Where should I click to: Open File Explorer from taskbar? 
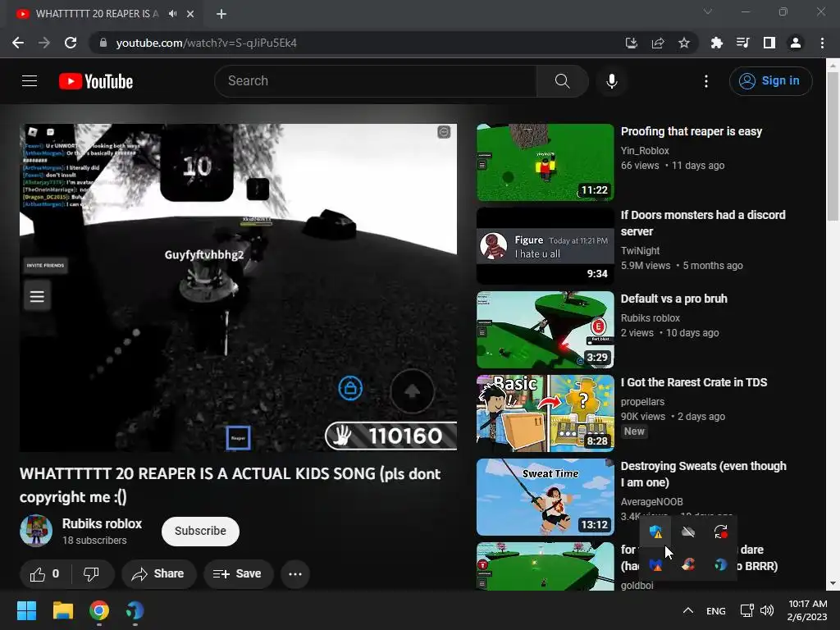pos(62,610)
